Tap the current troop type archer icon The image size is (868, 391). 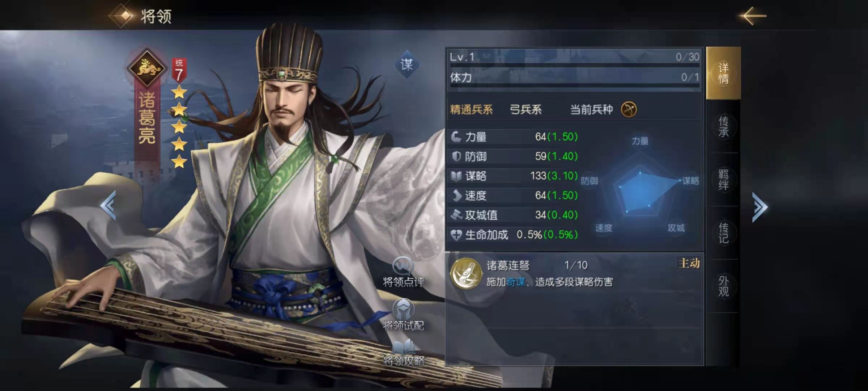(629, 109)
